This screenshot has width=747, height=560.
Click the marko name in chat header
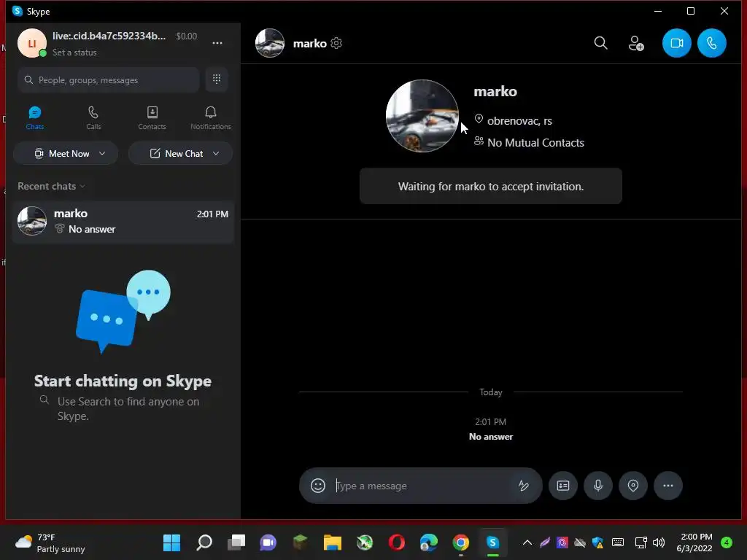coord(309,43)
